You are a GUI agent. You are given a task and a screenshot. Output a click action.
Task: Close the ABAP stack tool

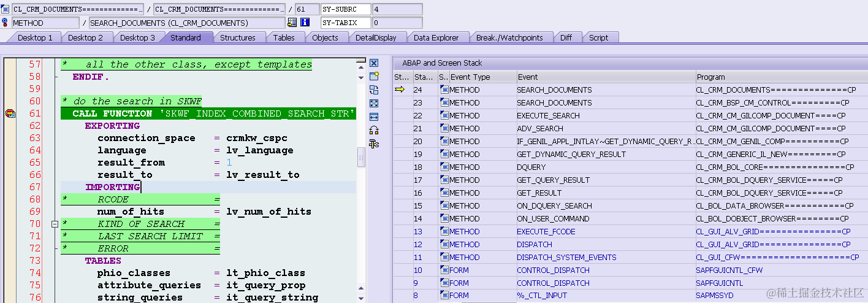[x=374, y=63]
